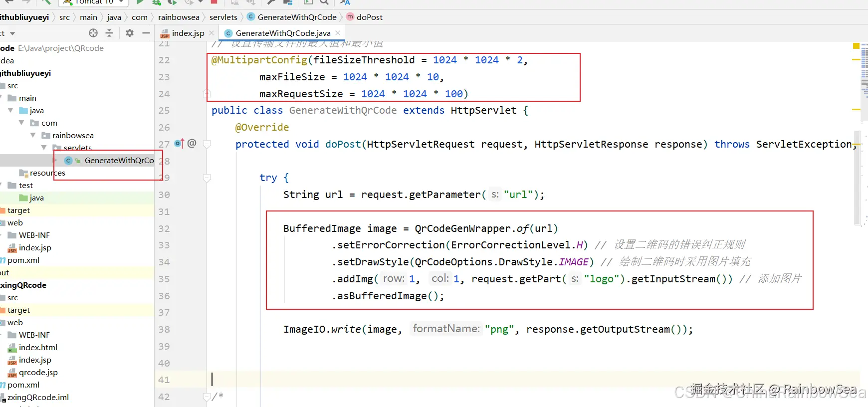Expand the GenerateWithQrCode class tree arrow

pos(56,160)
